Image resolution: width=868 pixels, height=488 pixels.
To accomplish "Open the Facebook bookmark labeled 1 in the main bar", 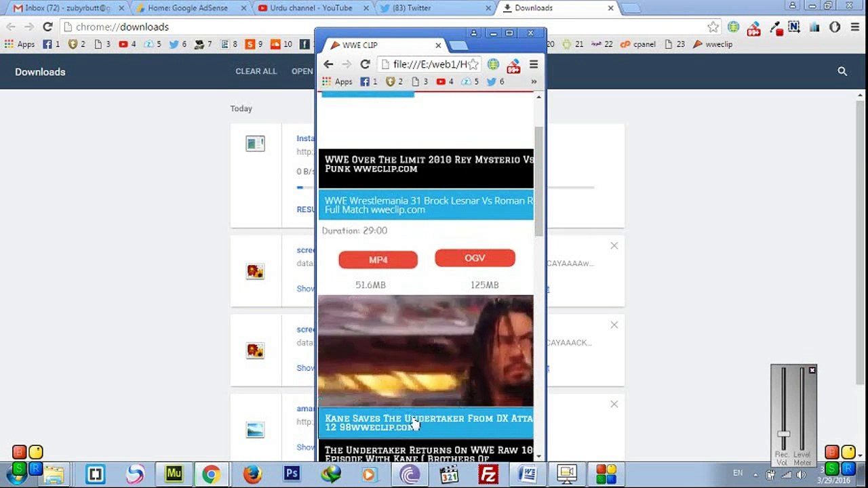I will pyautogui.click(x=52, y=44).
